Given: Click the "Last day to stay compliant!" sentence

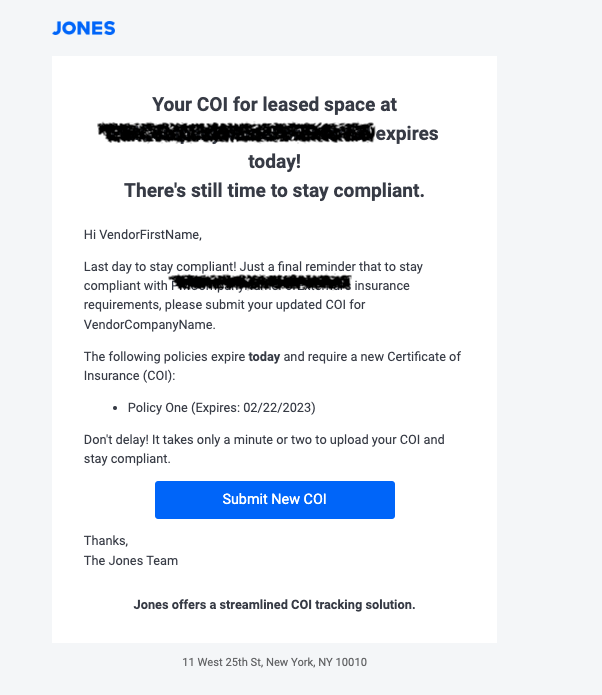Looking at the screenshot, I should click(x=157, y=267).
